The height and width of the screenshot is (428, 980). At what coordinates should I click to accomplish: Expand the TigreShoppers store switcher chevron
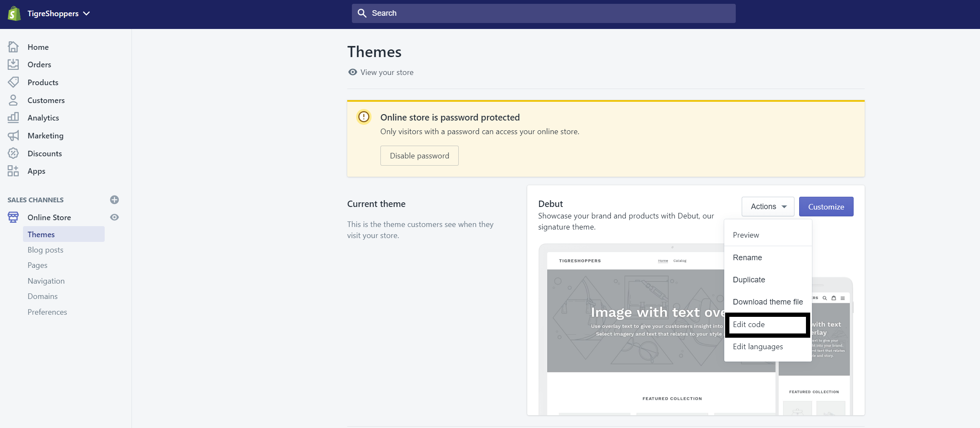tap(87, 13)
